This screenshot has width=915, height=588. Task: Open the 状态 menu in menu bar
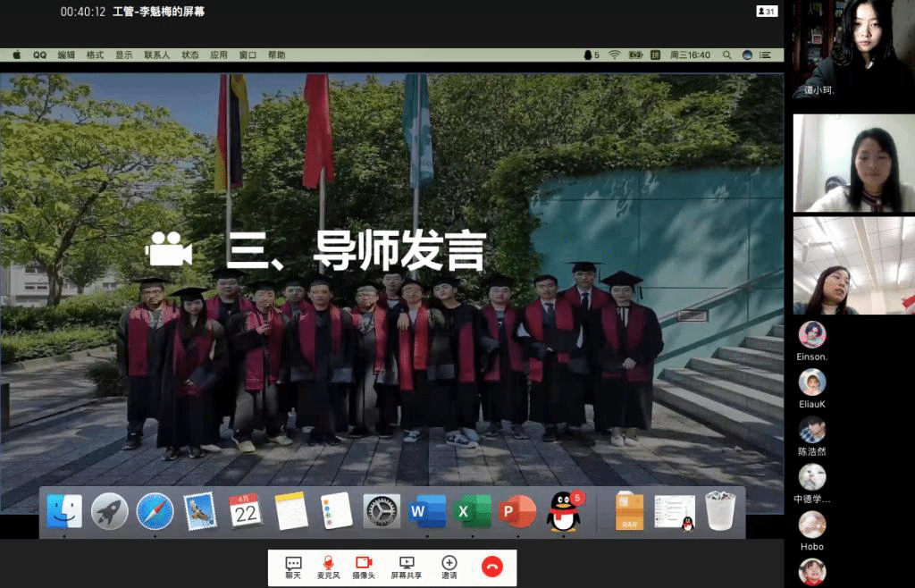[x=190, y=55]
